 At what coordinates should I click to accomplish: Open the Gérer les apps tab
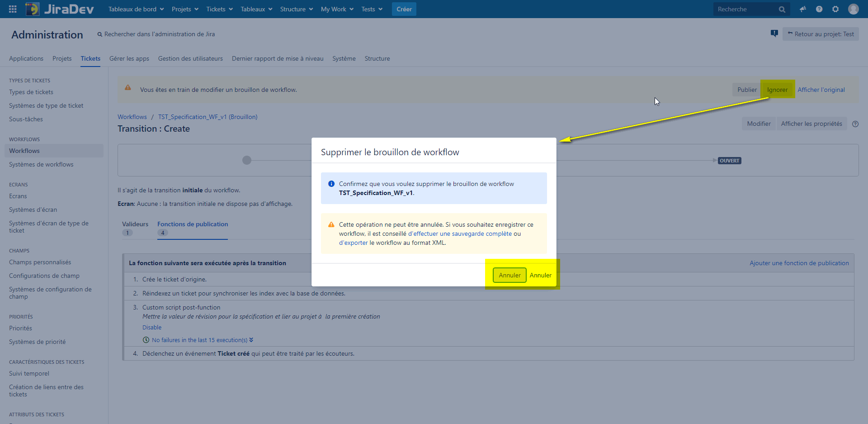click(x=129, y=58)
